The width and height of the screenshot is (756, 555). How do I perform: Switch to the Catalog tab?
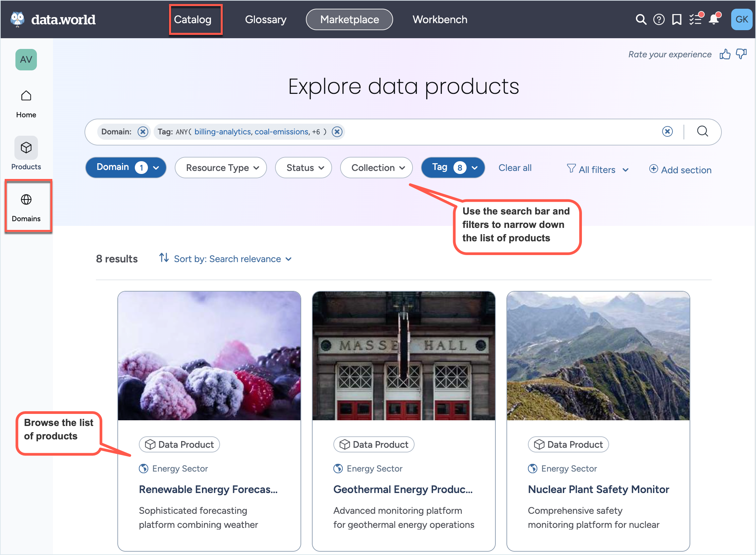tap(193, 19)
